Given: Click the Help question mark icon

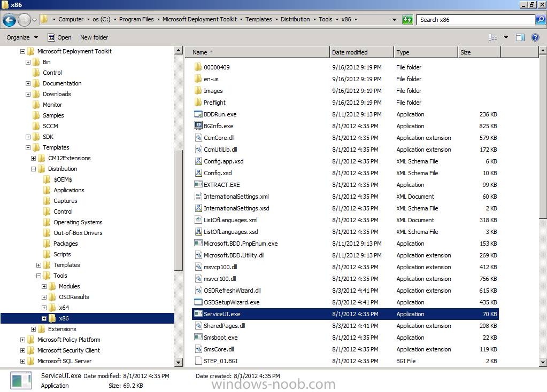Looking at the screenshot, I should 535,37.
